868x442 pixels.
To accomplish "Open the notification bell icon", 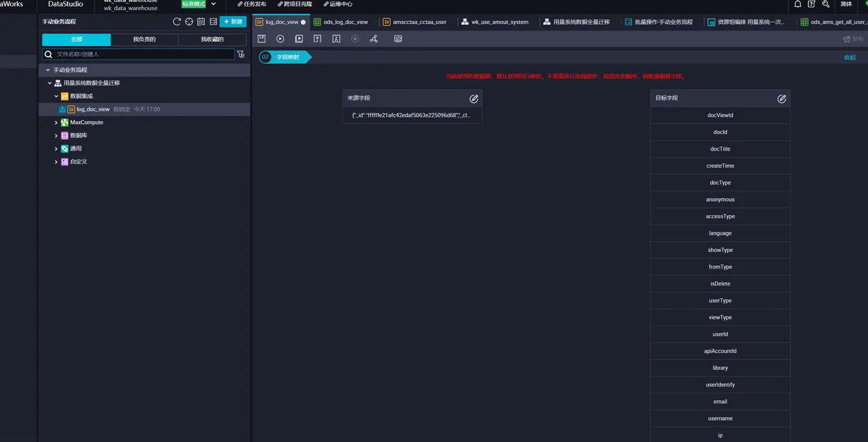I will coord(798,4).
